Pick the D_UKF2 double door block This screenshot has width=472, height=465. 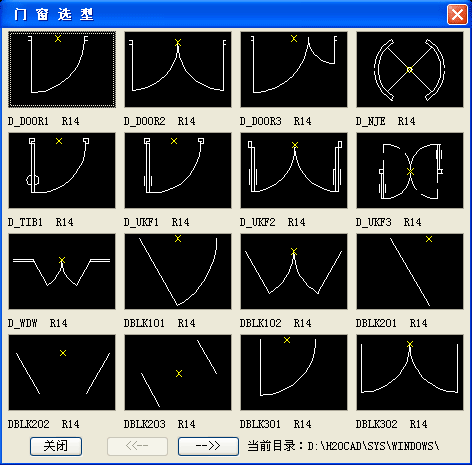[294, 170]
